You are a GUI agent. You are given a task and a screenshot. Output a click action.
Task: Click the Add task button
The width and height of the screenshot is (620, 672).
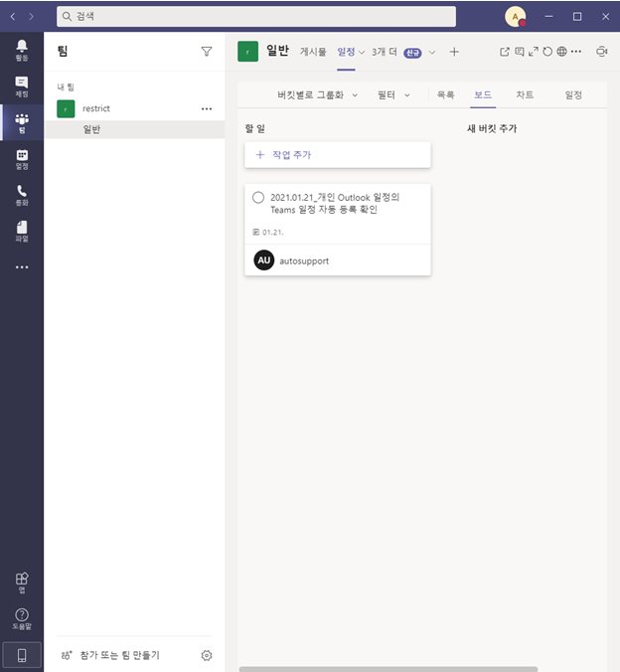pyautogui.click(x=338, y=155)
